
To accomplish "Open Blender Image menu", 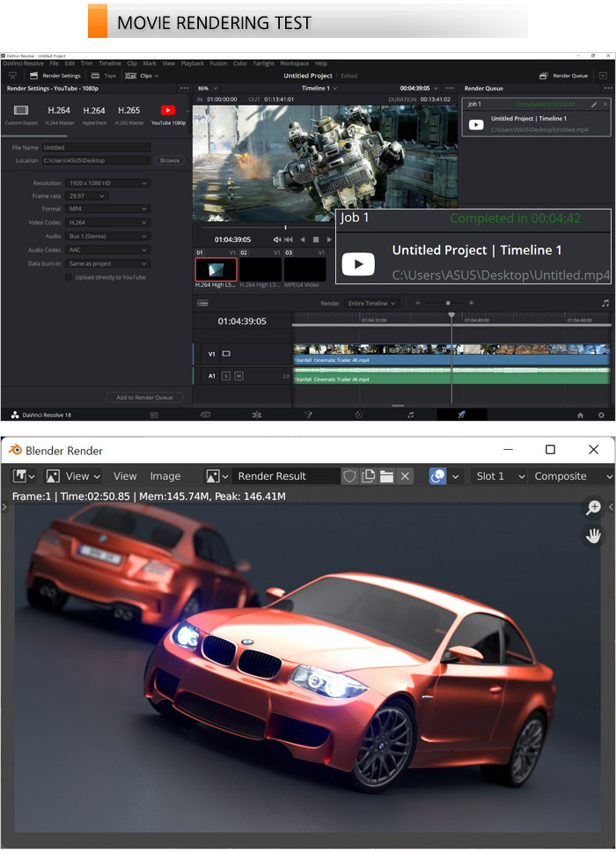I will pyautogui.click(x=165, y=476).
